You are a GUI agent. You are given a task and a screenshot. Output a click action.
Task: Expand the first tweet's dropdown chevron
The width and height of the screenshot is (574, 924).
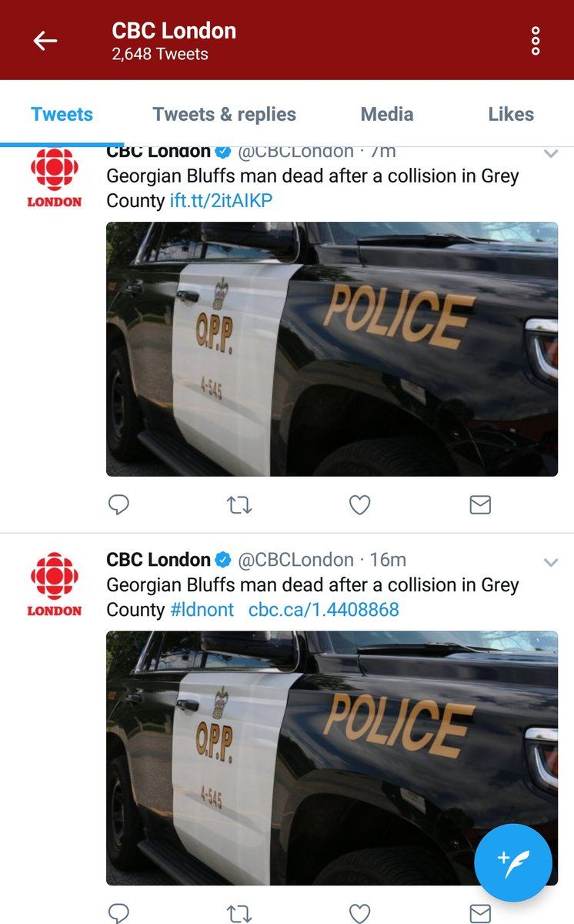click(x=550, y=154)
